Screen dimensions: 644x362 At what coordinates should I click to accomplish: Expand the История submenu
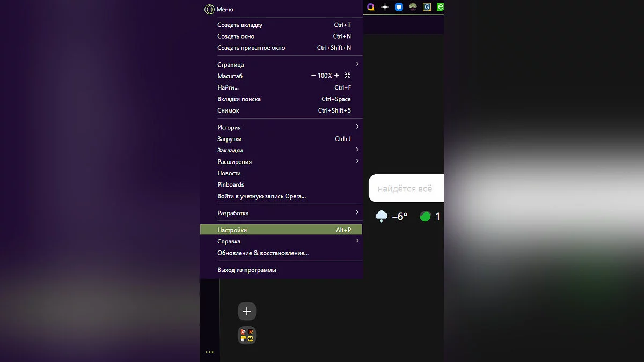click(281, 128)
